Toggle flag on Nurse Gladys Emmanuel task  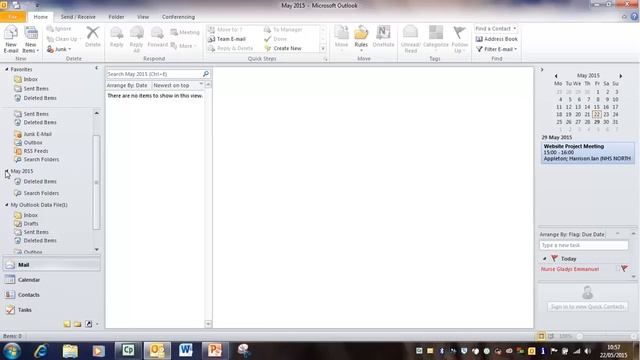click(624, 269)
